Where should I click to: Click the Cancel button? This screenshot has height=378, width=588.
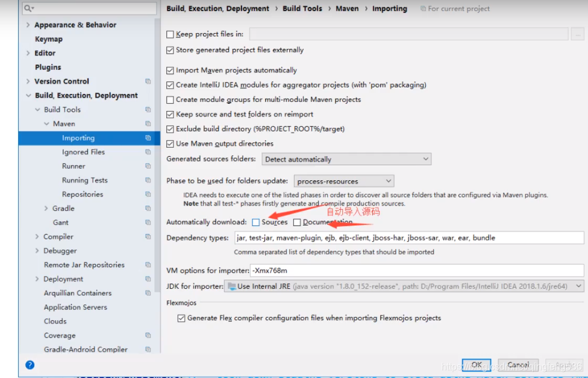(518, 365)
